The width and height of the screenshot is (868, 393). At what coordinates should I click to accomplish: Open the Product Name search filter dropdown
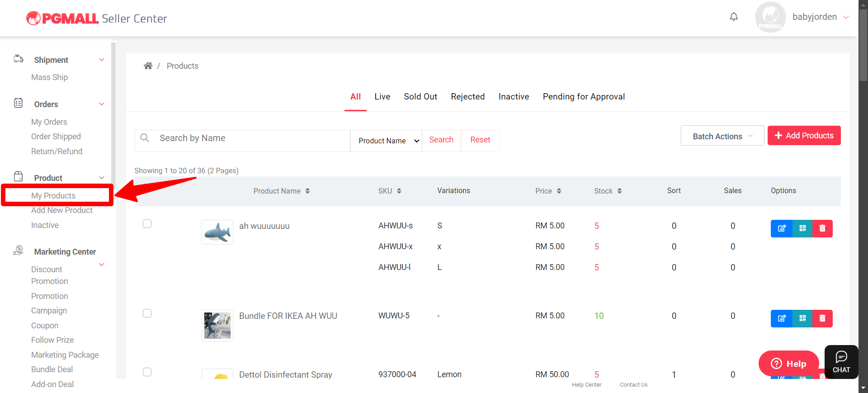(386, 141)
